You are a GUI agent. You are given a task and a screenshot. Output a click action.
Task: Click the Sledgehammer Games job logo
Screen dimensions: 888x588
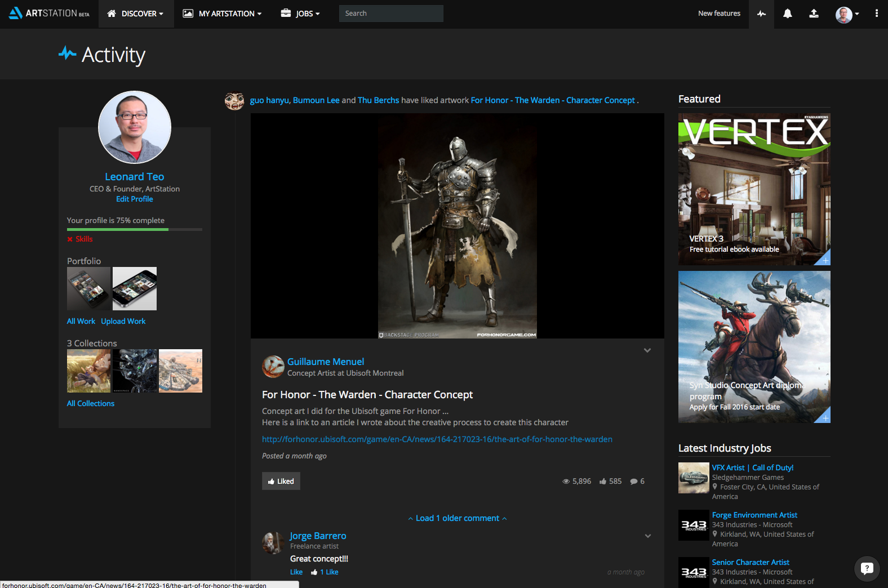point(694,478)
